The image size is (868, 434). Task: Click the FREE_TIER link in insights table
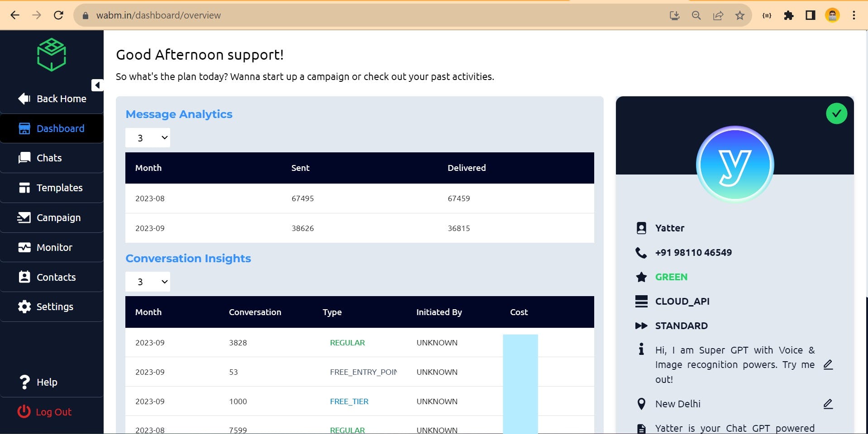tap(349, 401)
